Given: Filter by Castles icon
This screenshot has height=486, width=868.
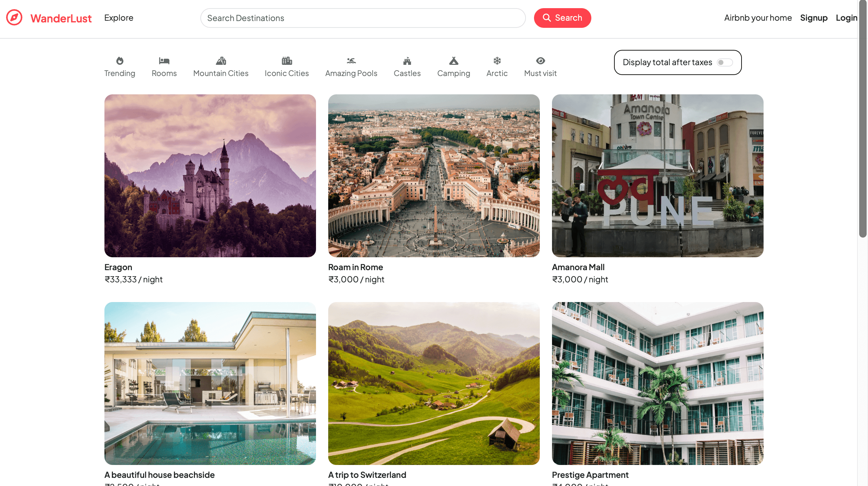Looking at the screenshot, I should [407, 61].
